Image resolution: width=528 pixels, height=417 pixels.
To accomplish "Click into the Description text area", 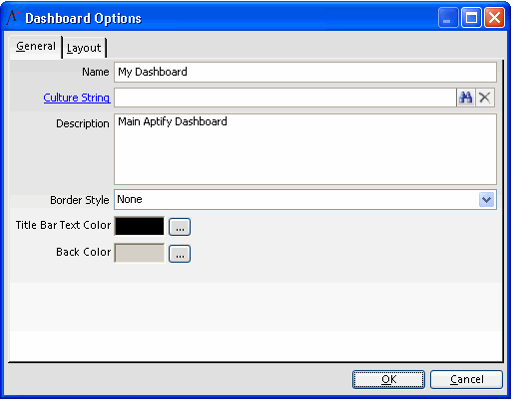I will (x=305, y=149).
